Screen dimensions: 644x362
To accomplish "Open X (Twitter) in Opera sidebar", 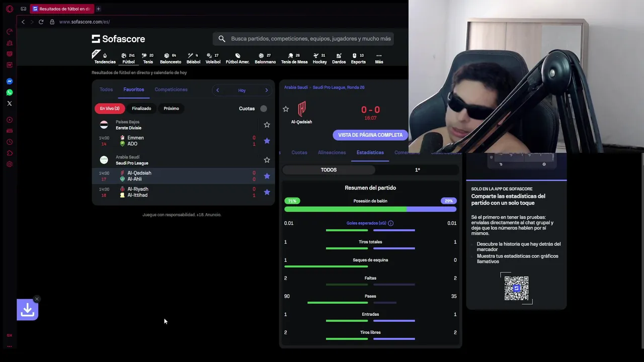I will click(x=9, y=103).
